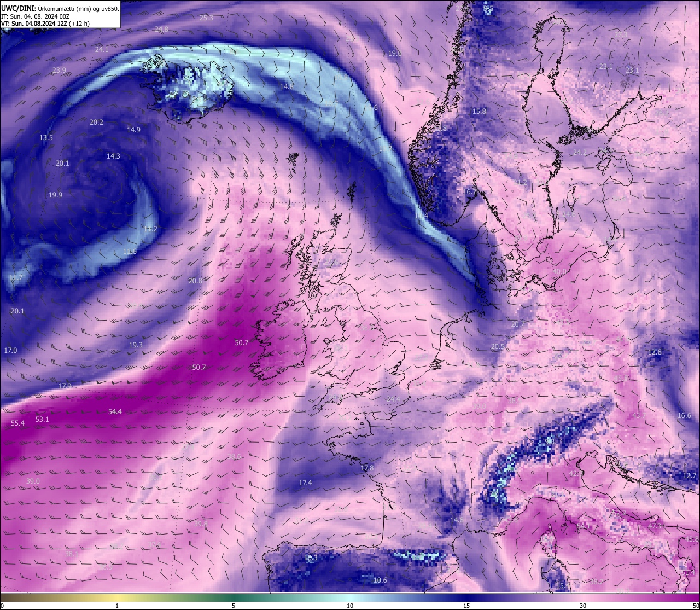Click the 17.4 value label
The image size is (700, 610).
[x=305, y=483]
